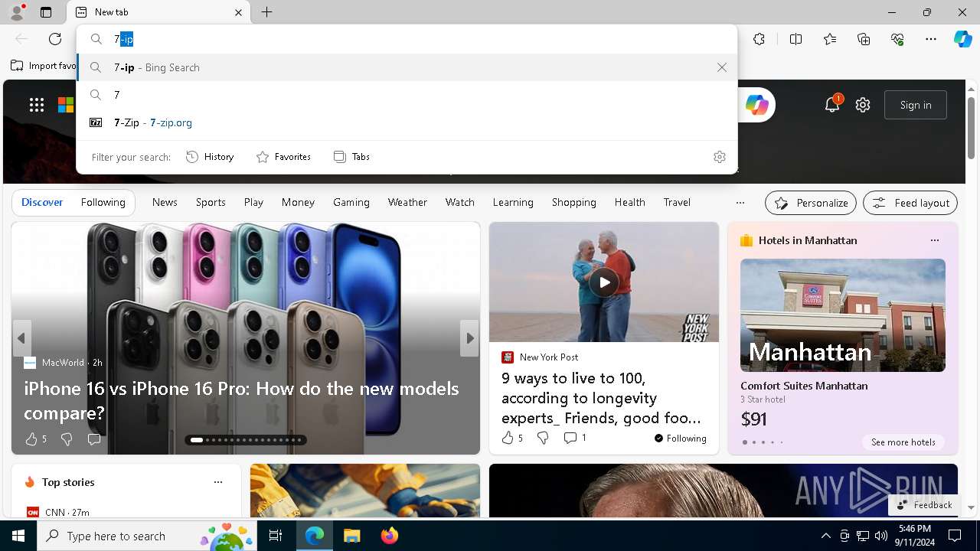Like the longevity article
This screenshot has height=551, width=980.
pos(511,438)
